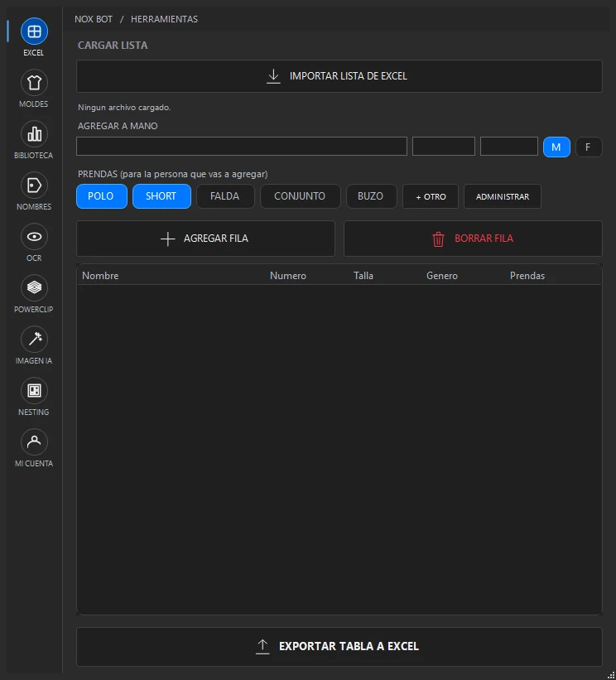Click the CARGAR LISTA heading

coord(113,46)
